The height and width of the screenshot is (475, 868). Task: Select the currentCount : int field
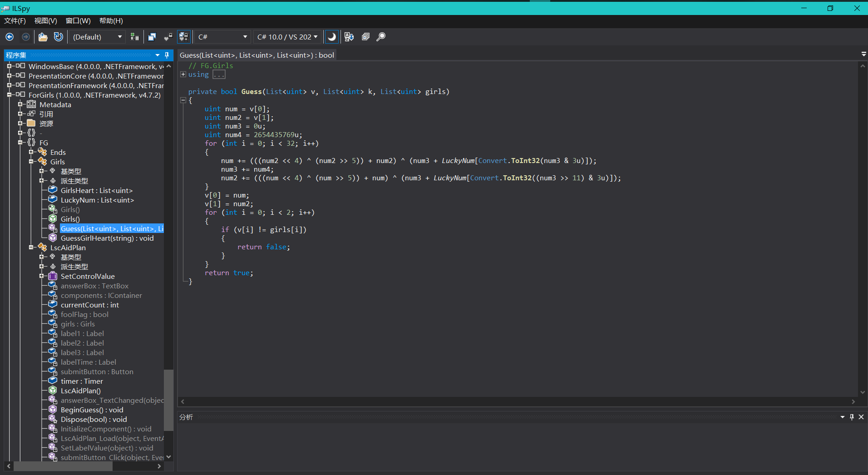point(90,305)
